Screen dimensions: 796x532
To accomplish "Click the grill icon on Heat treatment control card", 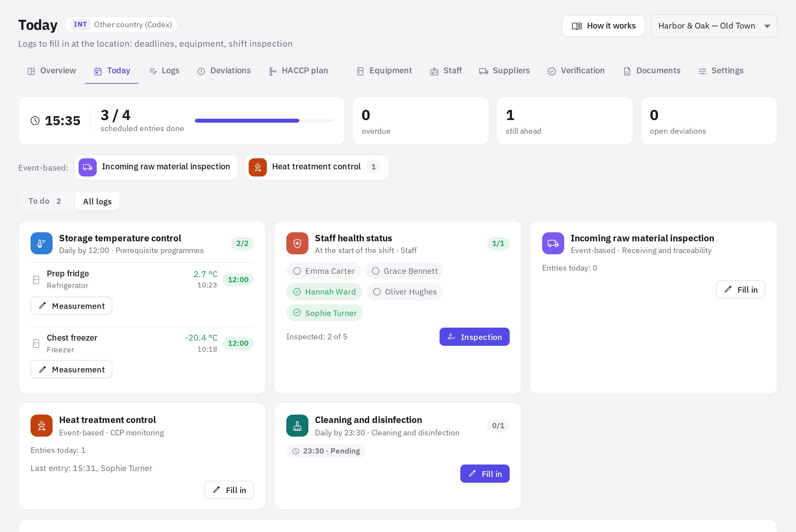I will [x=42, y=426].
